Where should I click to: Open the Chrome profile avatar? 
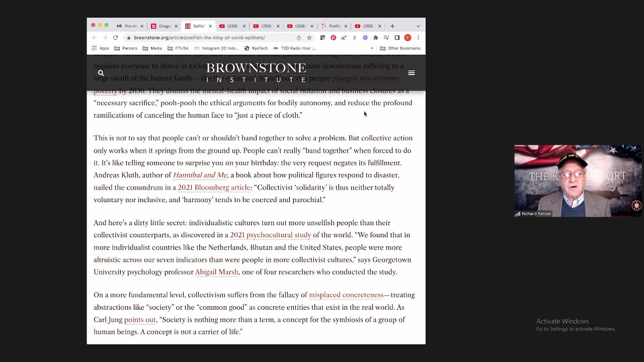[408, 38]
